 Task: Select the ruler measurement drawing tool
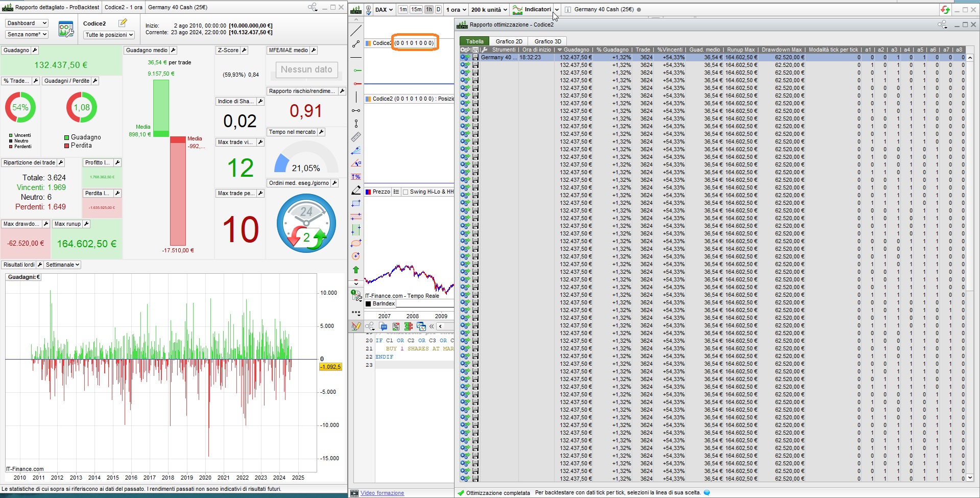pos(356,137)
